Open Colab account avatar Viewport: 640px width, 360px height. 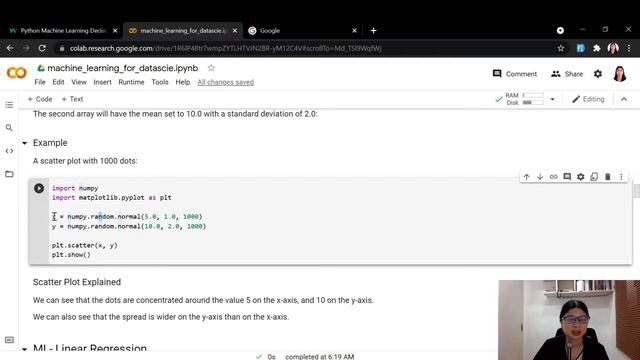[620, 74]
